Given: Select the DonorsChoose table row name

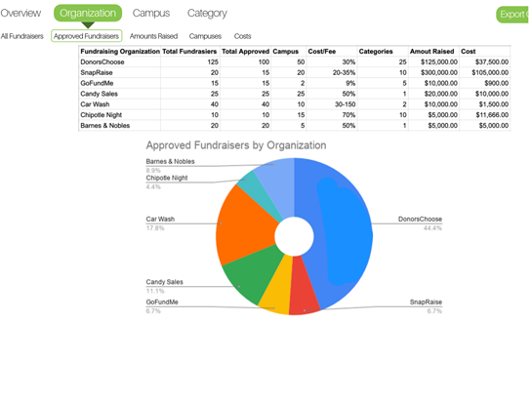Looking at the screenshot, I should 102,62.
